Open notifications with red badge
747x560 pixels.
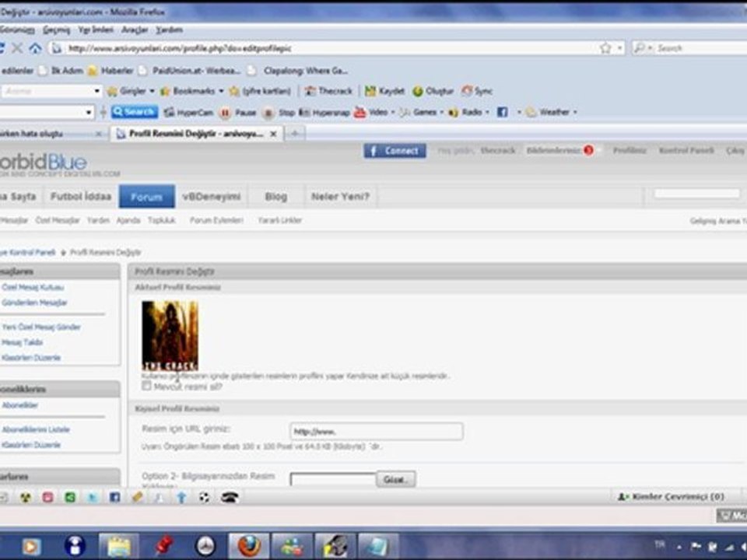pyautogui.click(x=559, y=150)
